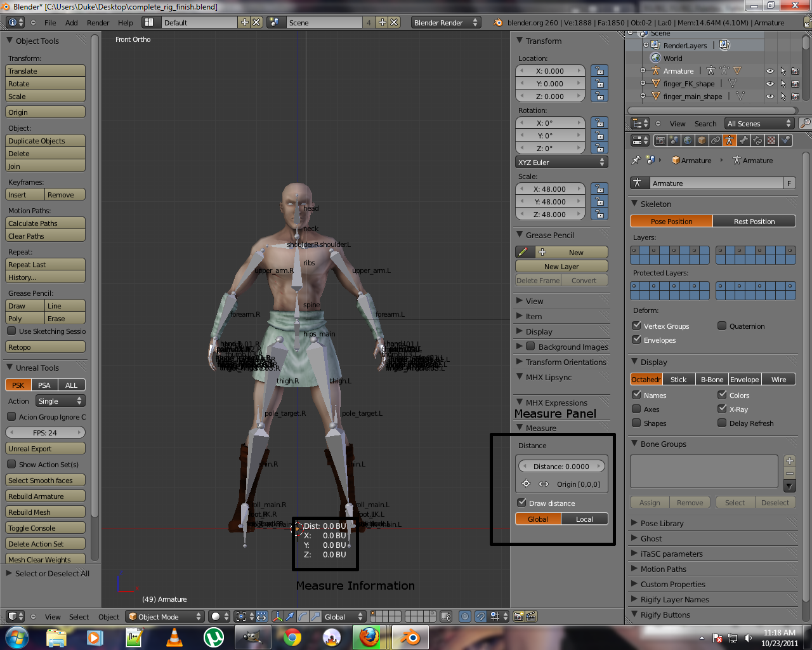Click the OpenGL render animation clapper icon
This screenshot has width=812, height=650.
point(531,616)
